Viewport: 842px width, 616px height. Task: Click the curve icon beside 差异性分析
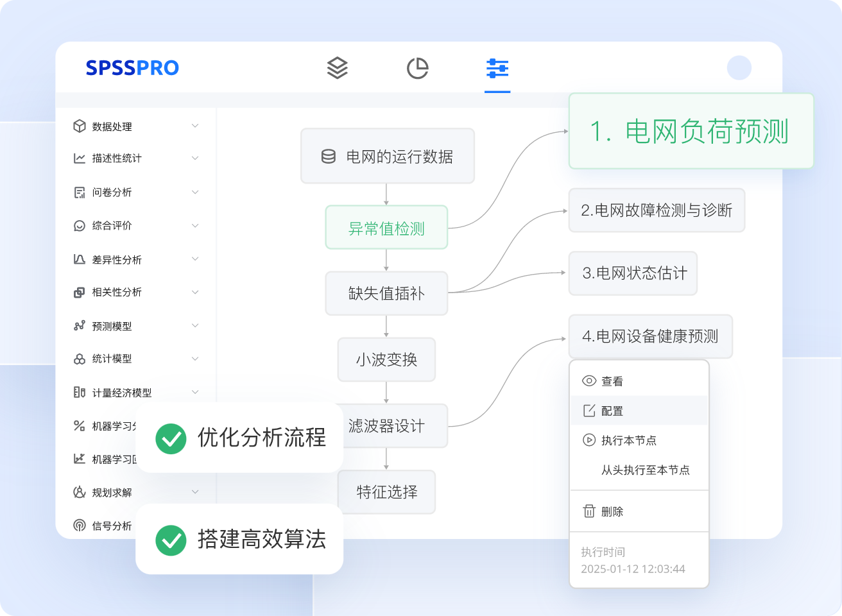click(x=80, y=259)
